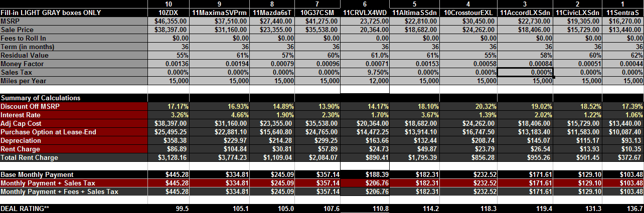Select the 10G37CSM header cell
Screen dimensions: 644x213
pyautogui.click(x=317, y=13)
